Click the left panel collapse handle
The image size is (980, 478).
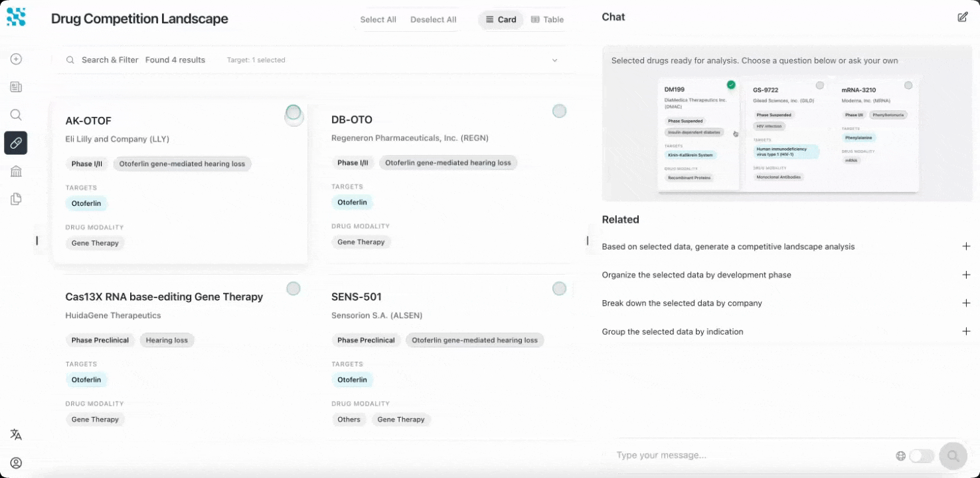pos(37,240)
